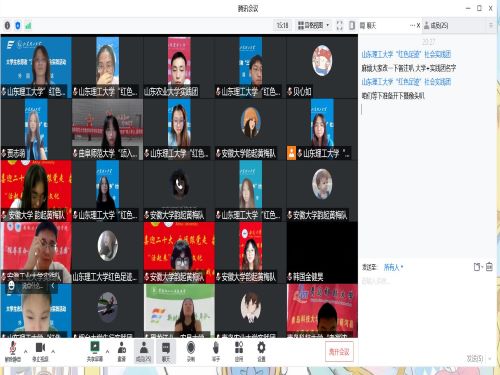Open the send-to everyone dropdown
The height and width of the screenshot is (375, 500).
point(394,267)
